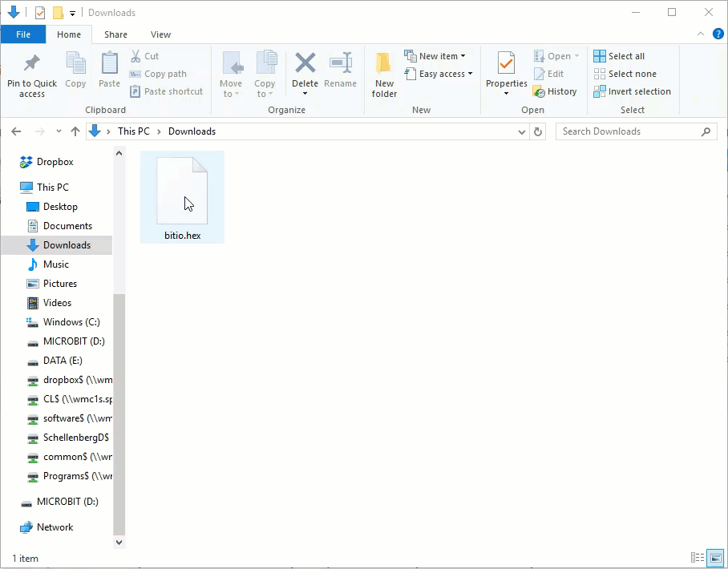Viewport: 728px width, 569px height.
Task: Click Select none button
Action: click(x=625, y=74)
